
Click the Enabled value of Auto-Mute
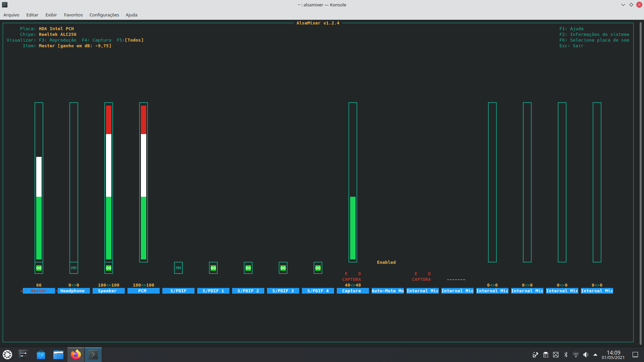pyautogui.click(x=386, y=262)
